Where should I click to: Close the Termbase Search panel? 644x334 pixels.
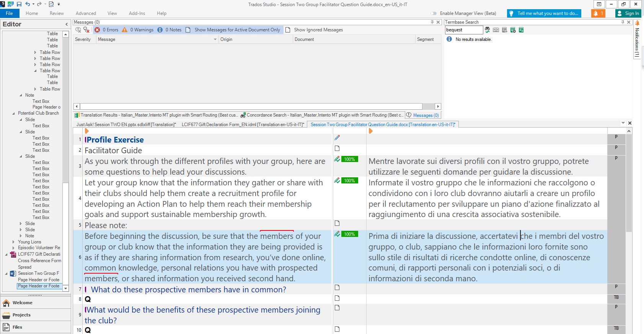[x=629, y=22]
